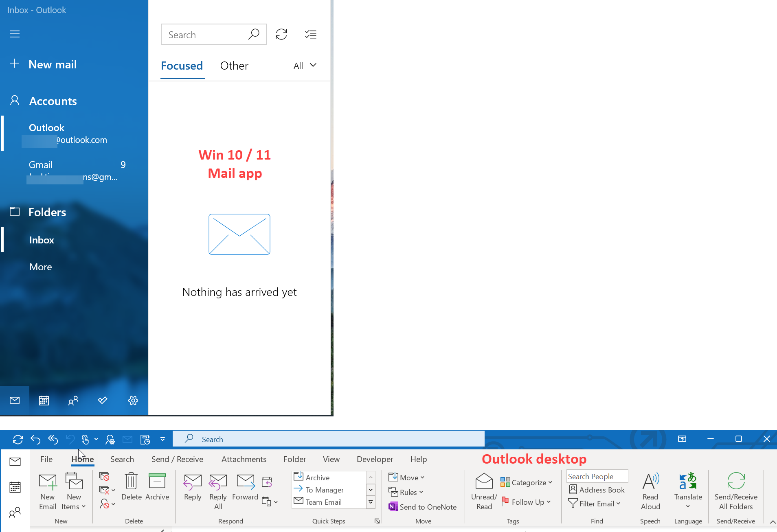Open the Move dropdown
The image size is (777, 532).
(406, 477)
